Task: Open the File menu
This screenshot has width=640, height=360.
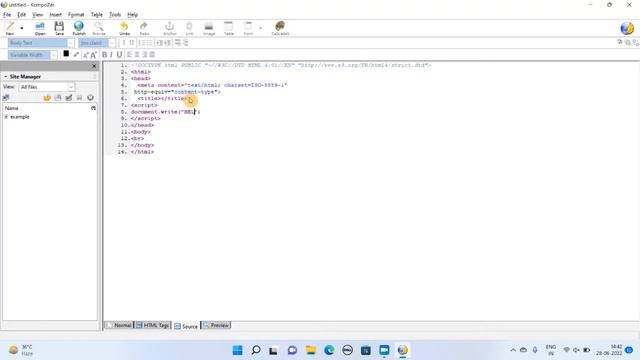Action: pyautogui.click(x=7, y=15)
